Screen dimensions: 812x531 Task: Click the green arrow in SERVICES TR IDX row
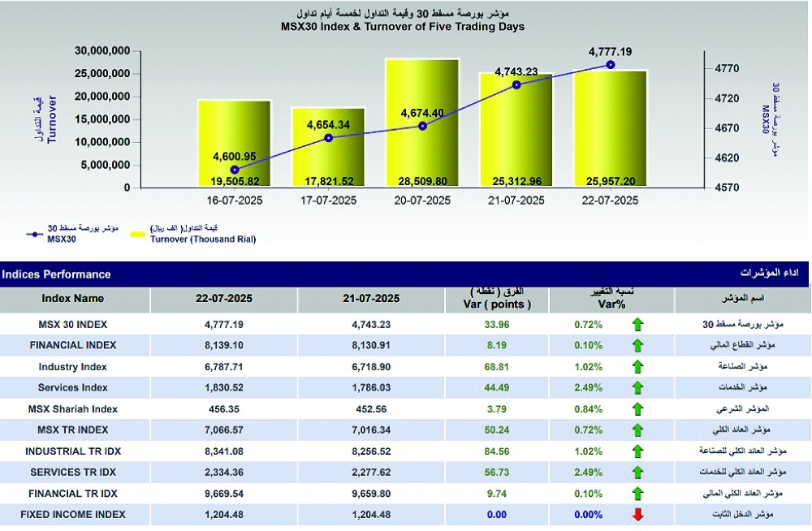(x=637, y=473)
